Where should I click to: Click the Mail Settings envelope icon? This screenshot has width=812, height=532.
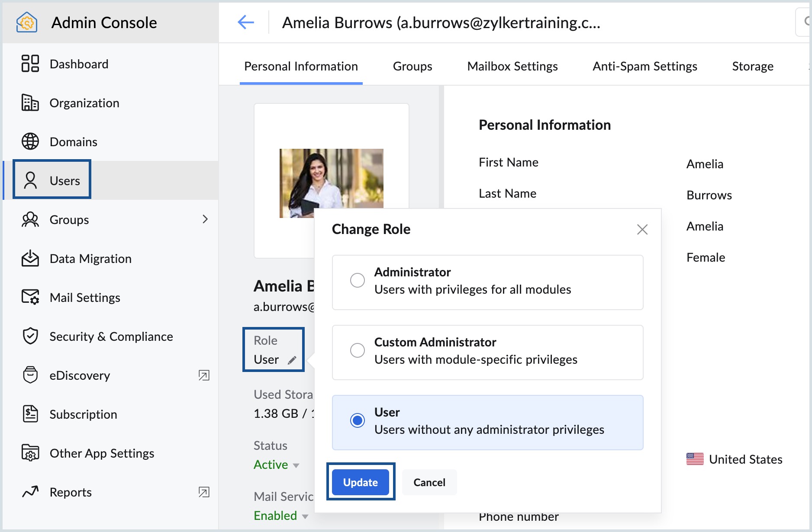click(30, 297)
